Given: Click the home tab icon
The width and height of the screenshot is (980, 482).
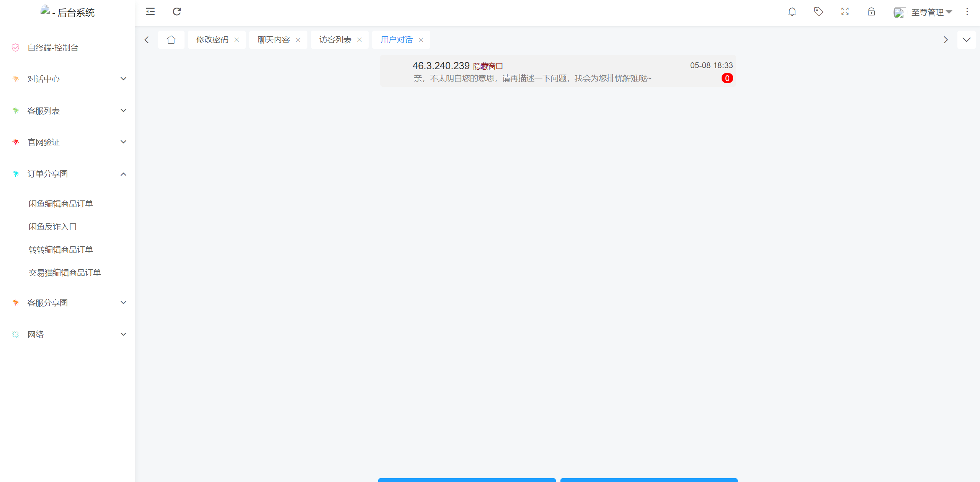Looking at the screenshot, I should (171, 40).
